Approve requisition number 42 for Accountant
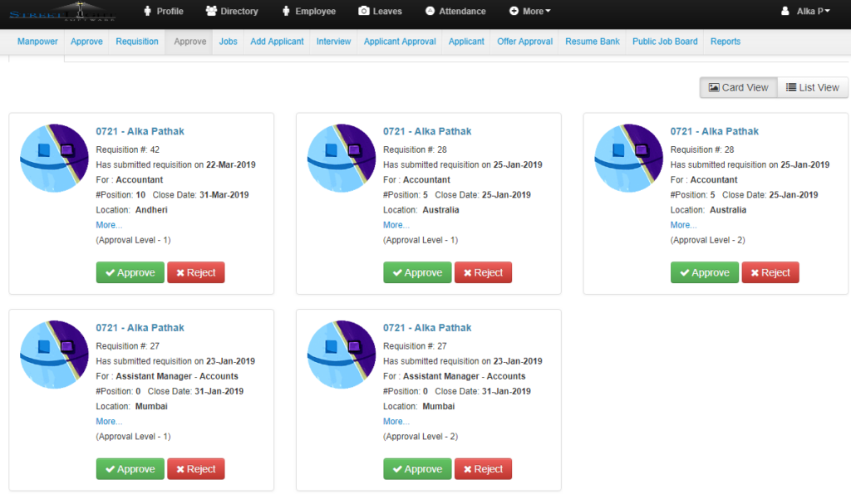This screenshot has width=851, height=504. click(x=130, y=272)
